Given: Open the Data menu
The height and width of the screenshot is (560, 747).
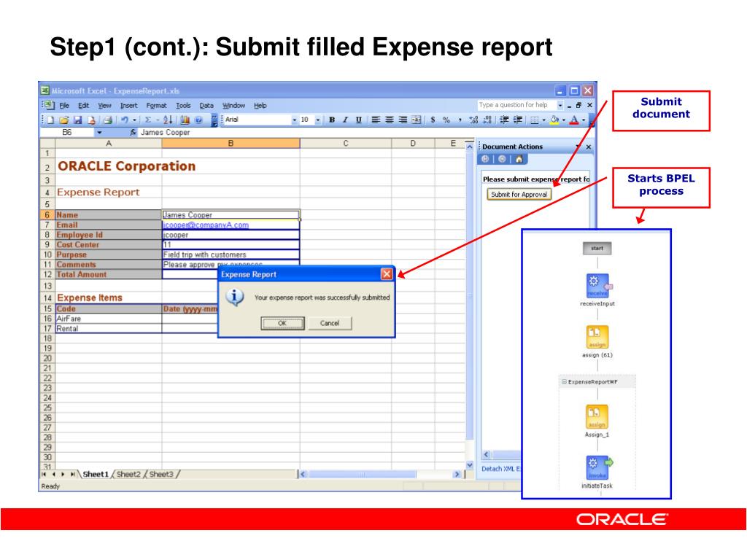Looking at the screenshot, I should pyautogui.click(x=206, y=105).
